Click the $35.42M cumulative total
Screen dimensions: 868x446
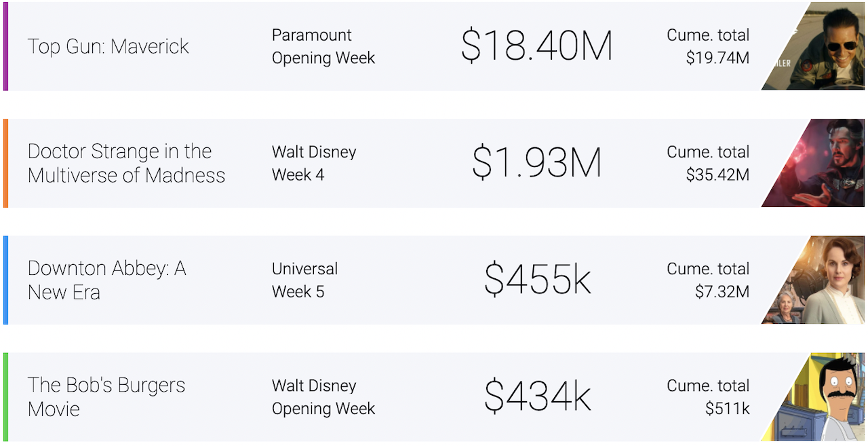point(717,175)
